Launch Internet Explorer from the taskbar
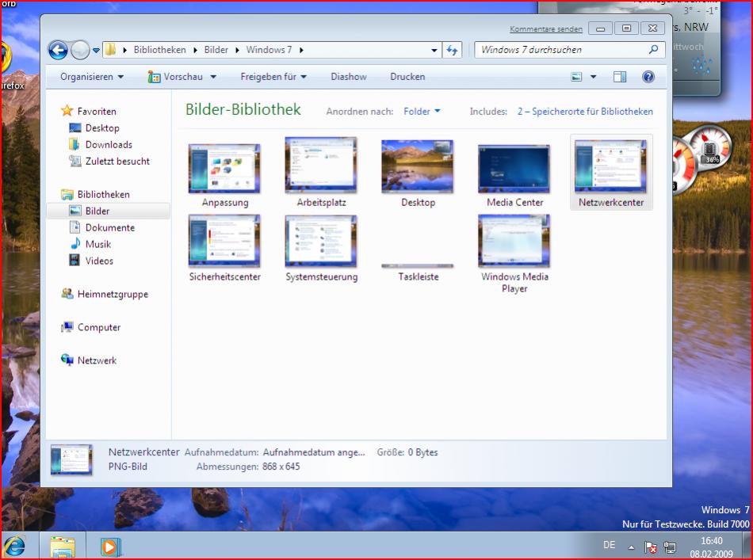The width and height of the screenshot is (753, 560). pyautogui.click(x=15, y=546)
